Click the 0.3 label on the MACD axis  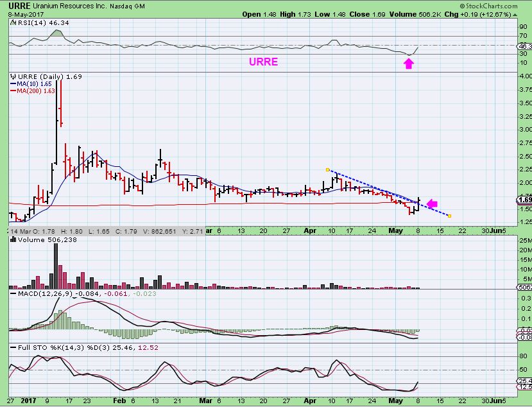[x=526, y=299]
